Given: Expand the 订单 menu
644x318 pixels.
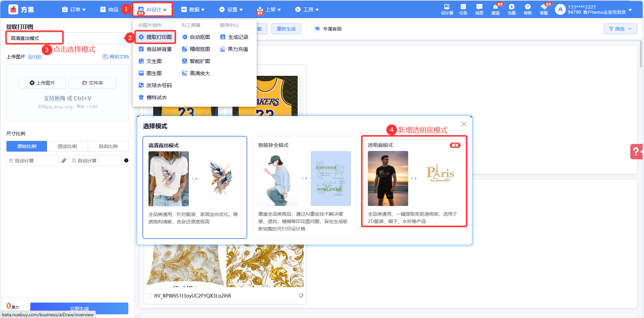Looking at the screenshot, I should (74, 9).
